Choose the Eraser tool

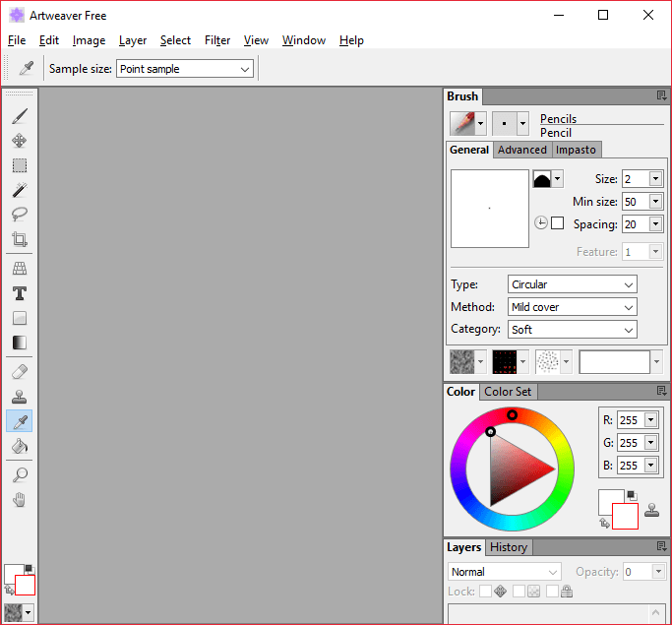pyautogui.click(x=20, y=372)
